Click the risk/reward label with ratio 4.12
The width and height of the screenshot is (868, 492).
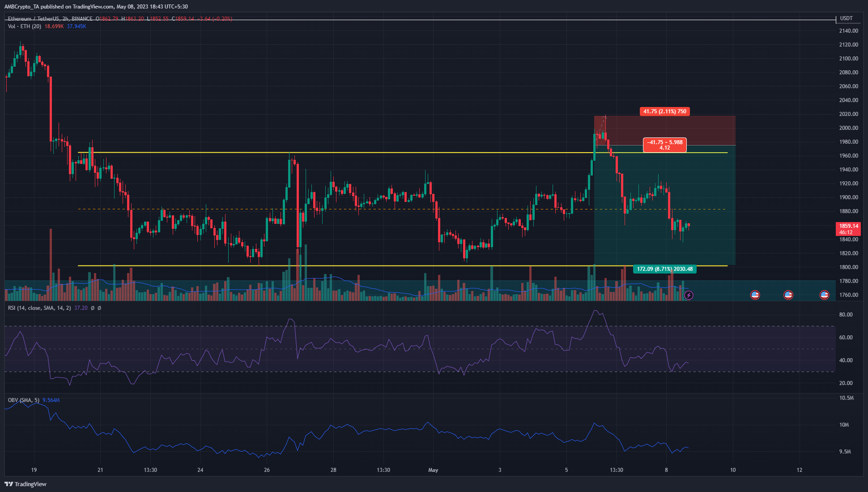(665, 145)
